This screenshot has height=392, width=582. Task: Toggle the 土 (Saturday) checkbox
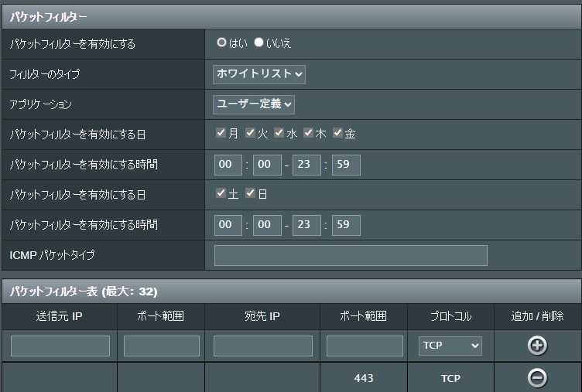(x=221, y=193)
